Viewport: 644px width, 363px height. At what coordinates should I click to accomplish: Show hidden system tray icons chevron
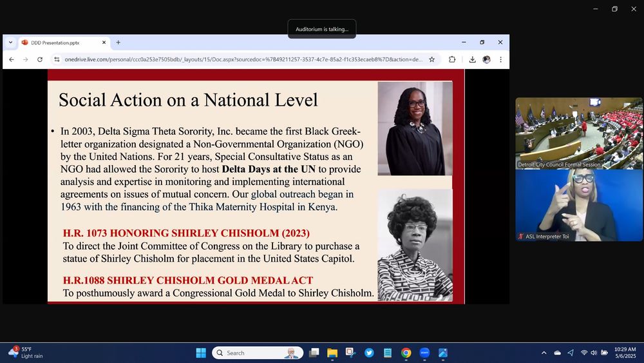click(x=544, y=353)
